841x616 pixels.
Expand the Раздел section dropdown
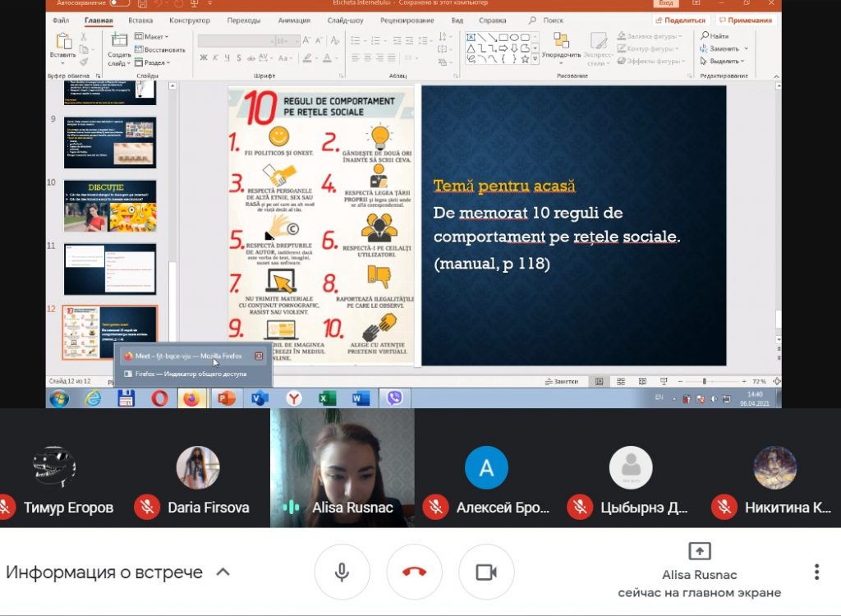pos(152,62)
